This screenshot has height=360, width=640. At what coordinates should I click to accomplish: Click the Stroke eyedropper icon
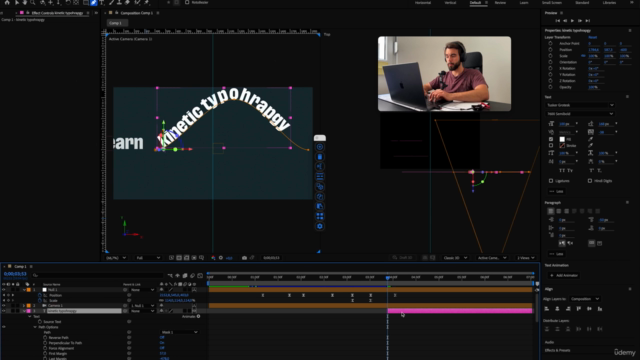pyautogui.click(x=590, y=145)
